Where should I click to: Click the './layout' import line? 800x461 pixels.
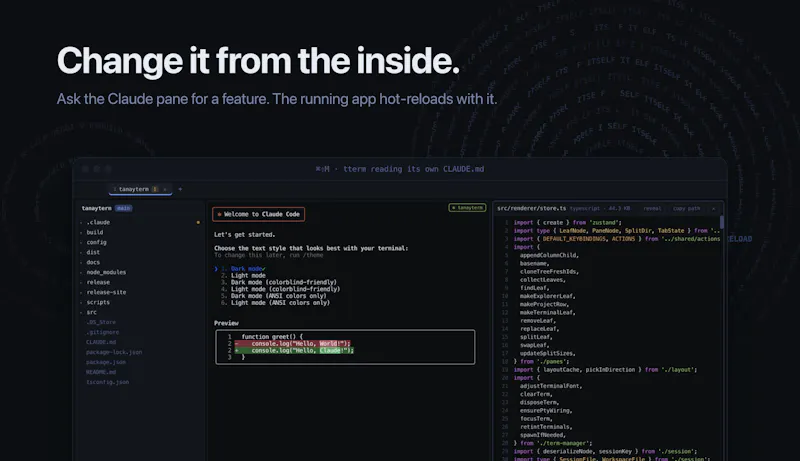(605, 369)
